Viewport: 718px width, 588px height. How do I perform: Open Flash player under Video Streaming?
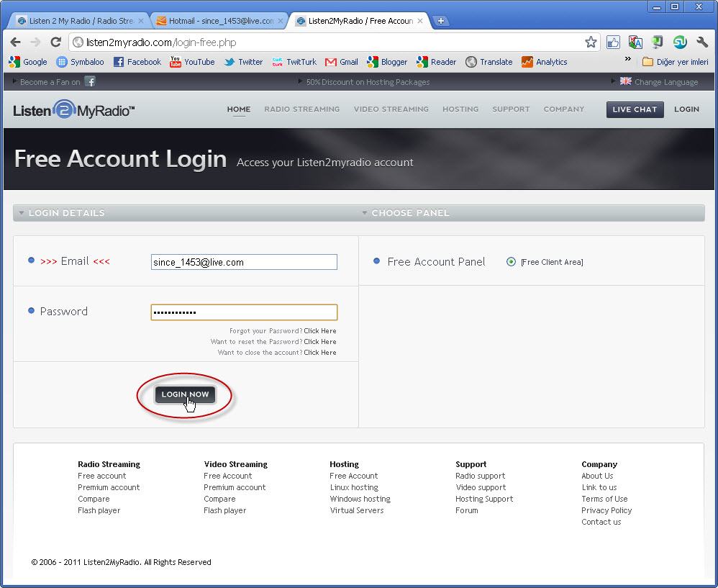click(225, 510)
